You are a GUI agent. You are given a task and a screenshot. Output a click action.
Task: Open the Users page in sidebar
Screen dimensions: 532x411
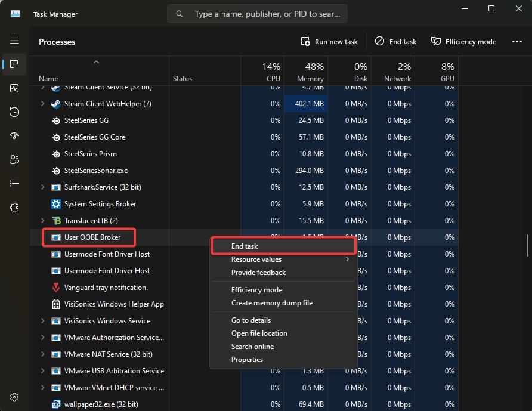(x=14, y=160)
